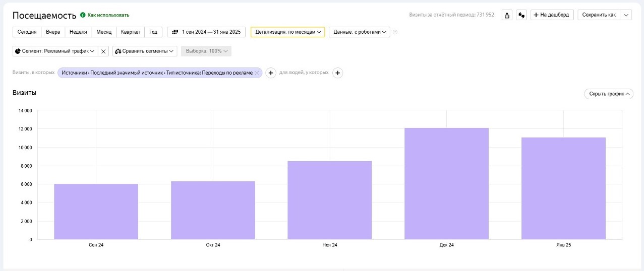Set period to 'Квартал'
This screenshot has width=644, height=271.
click(x=130, y=32)
